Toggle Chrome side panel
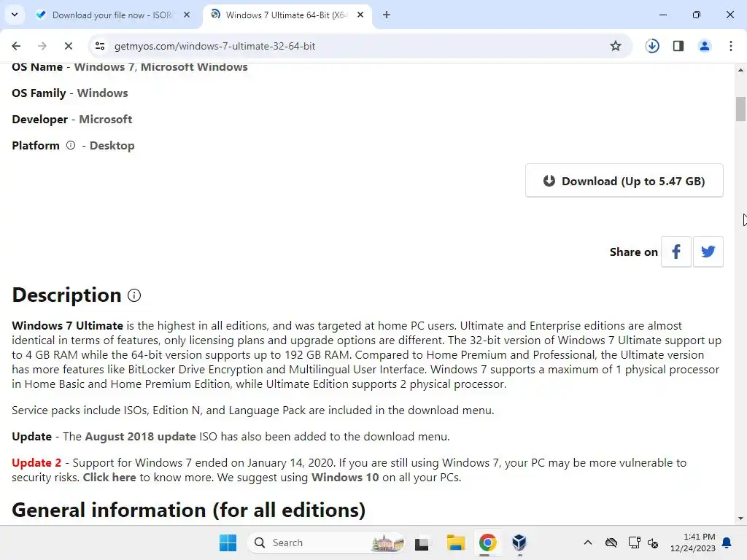 tap(678, 46)
